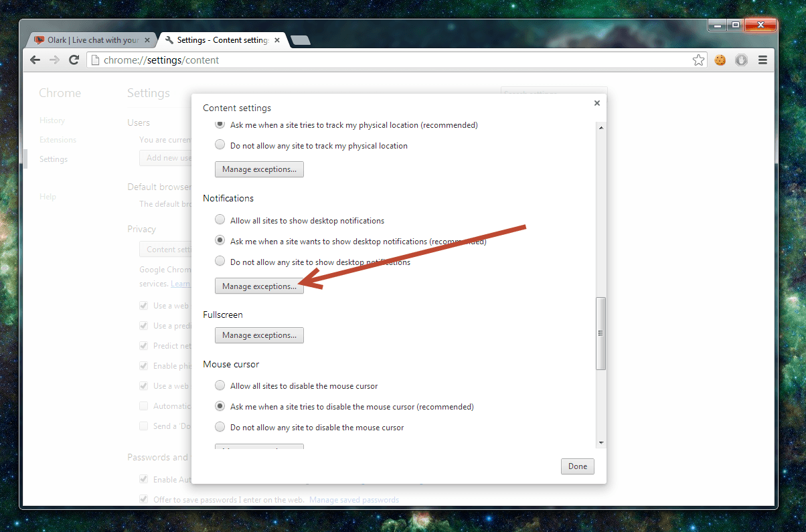Reload the page with the refresh icon

coord(74,60)
